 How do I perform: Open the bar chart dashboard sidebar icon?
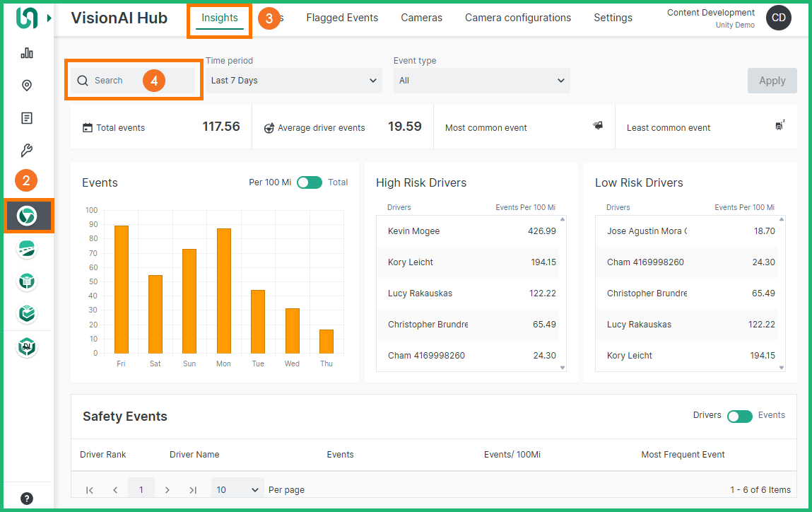(27, 53)
